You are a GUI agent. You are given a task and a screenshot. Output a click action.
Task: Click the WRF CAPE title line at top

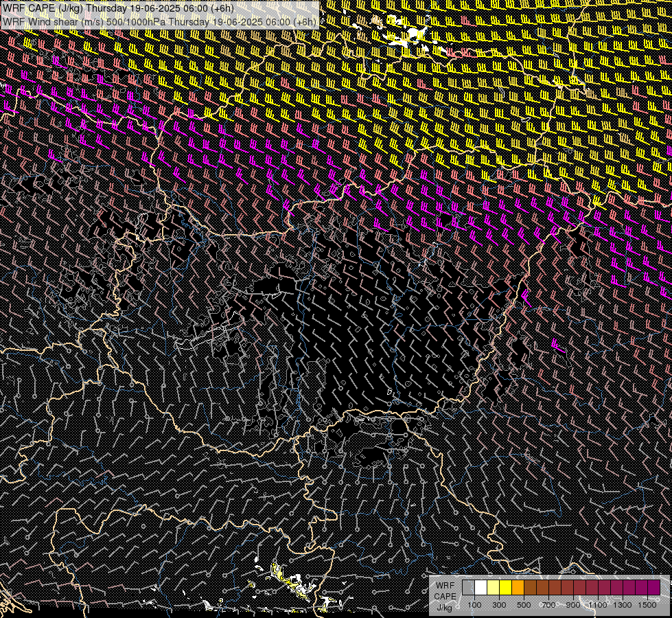pyautogui.click(x=118, y=8)
